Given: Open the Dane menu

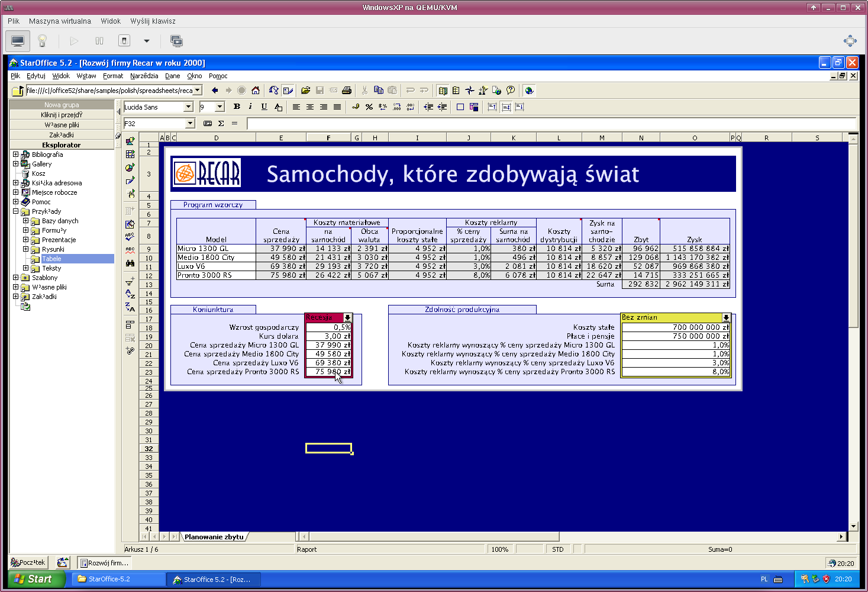Looking at the screenshot, I should (x=173, y=76).
